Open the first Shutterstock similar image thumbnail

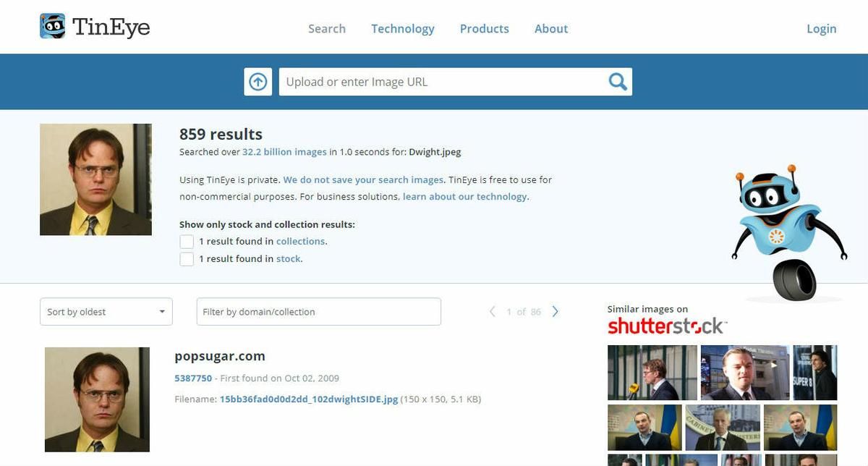(x=652, y=373)
